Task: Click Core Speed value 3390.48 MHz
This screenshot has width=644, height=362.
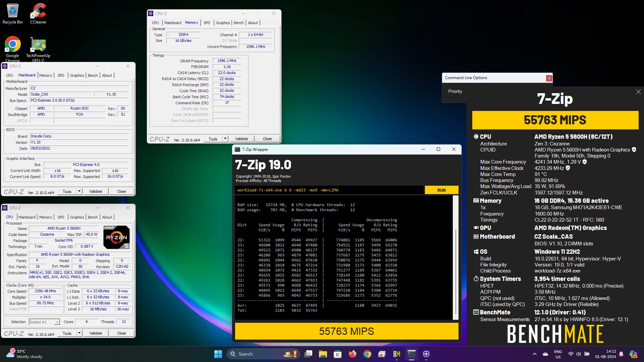Action: click(46, 291)
